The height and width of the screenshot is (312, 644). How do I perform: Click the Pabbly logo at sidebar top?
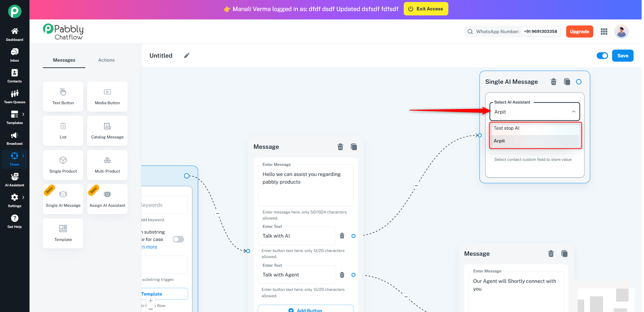click(x=15, y=11)
